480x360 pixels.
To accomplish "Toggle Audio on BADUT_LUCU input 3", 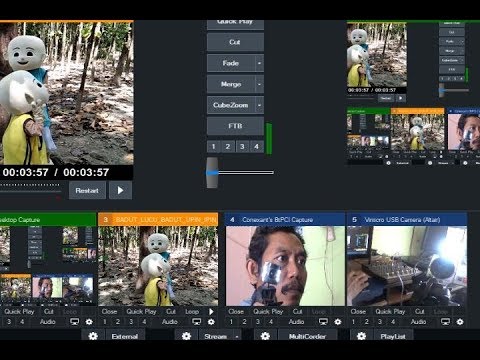I will pos(170,322).
